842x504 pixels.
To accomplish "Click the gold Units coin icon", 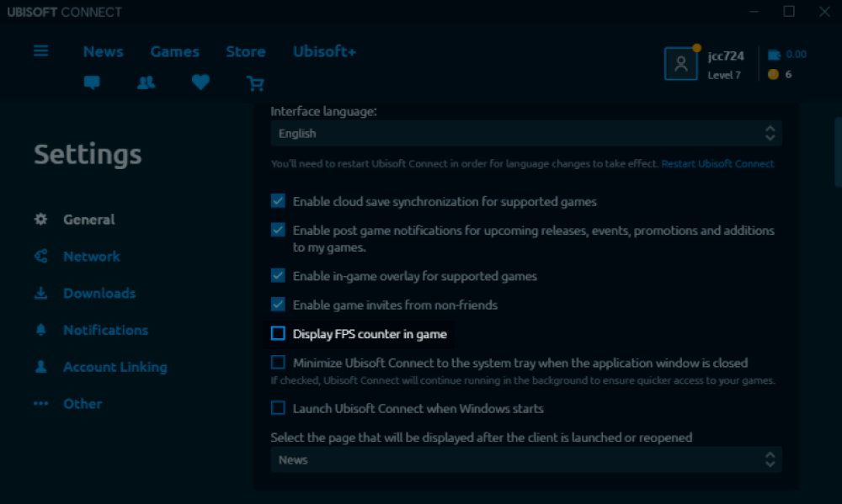I will tap(774, 74).
